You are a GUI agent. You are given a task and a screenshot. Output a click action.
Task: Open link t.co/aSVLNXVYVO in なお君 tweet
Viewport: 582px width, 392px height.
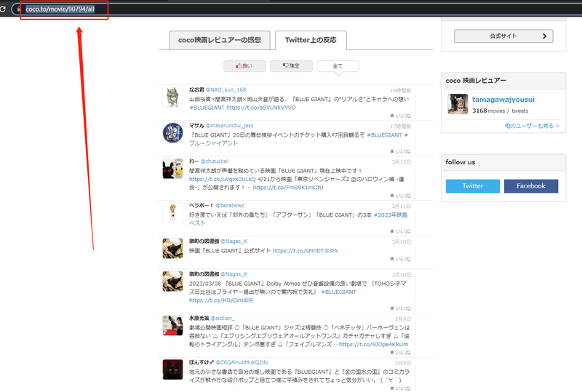pos(261,108)
